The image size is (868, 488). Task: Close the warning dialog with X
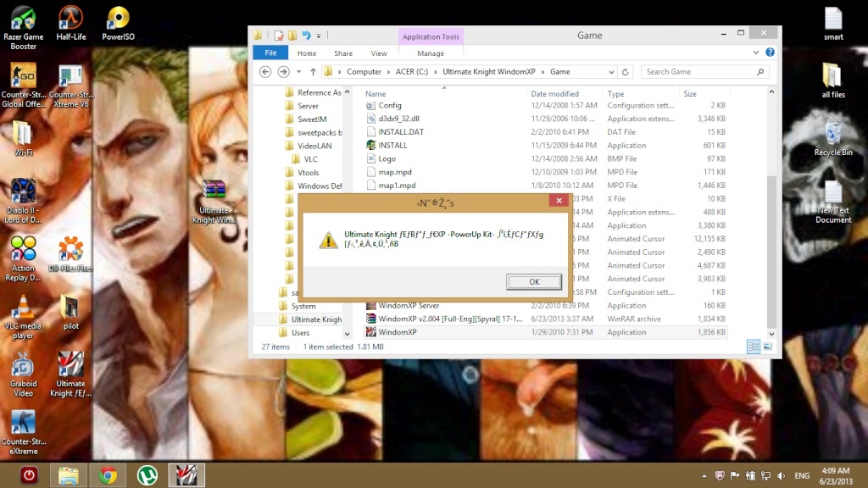(559, 201)
